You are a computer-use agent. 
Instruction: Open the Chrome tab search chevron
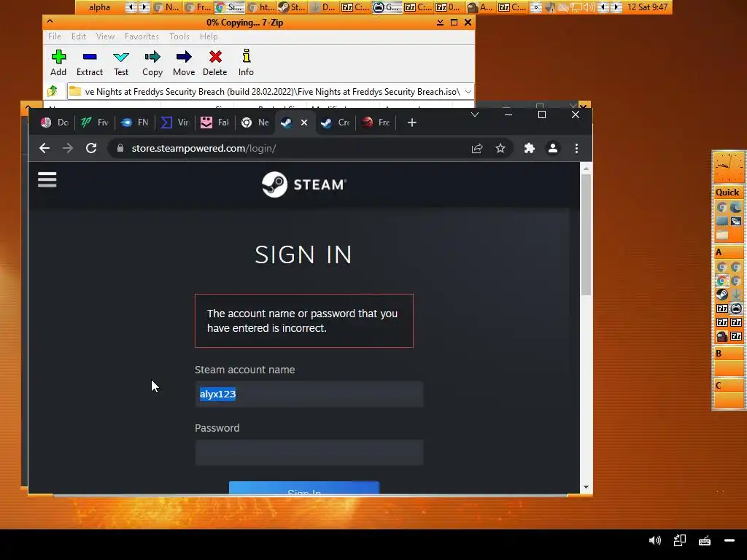[x=474, y=114]
